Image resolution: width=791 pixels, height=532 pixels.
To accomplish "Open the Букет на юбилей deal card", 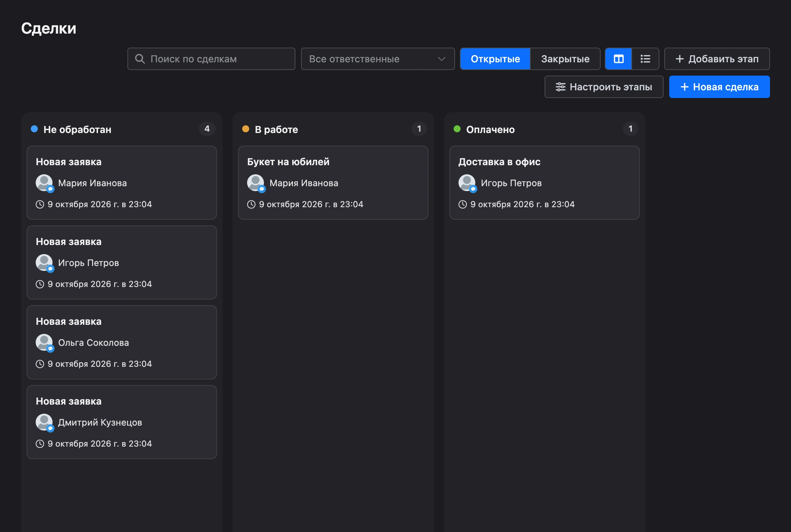I will pos(333,183).
